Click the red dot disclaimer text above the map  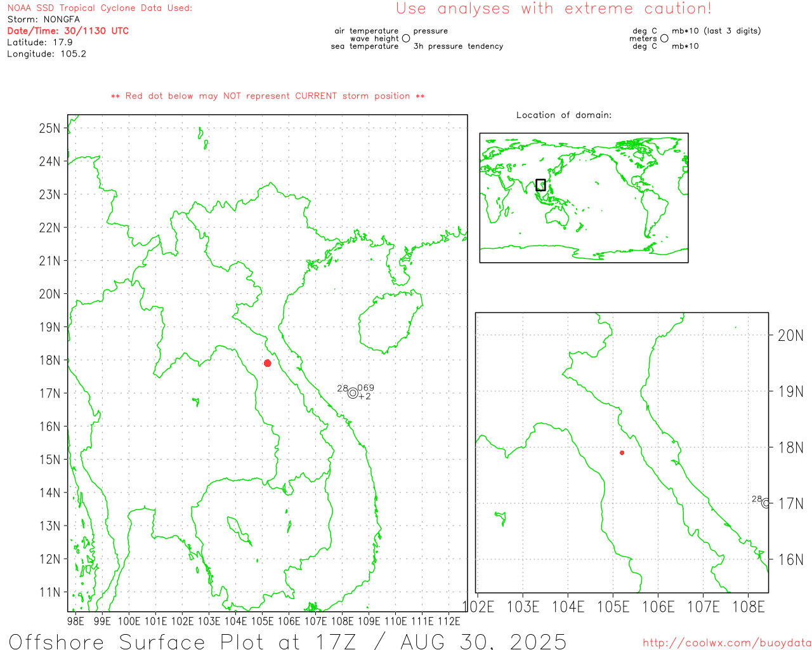click(268, 96)
